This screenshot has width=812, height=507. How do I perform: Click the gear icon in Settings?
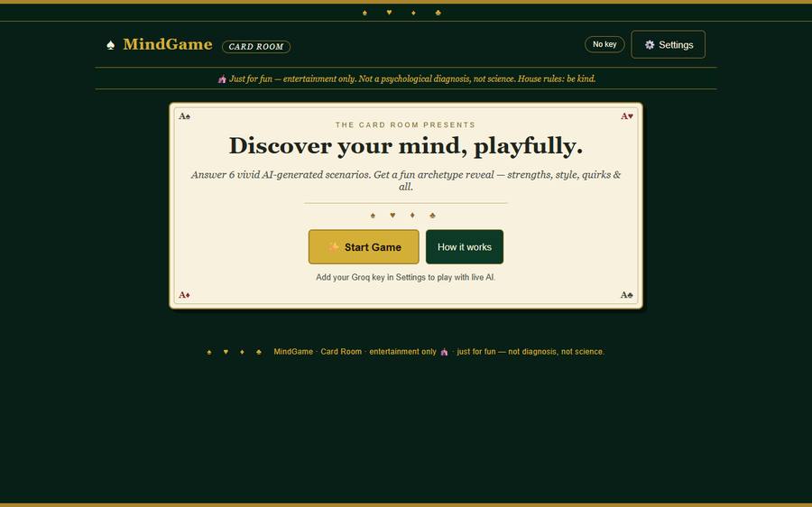(x=650, y=45)
